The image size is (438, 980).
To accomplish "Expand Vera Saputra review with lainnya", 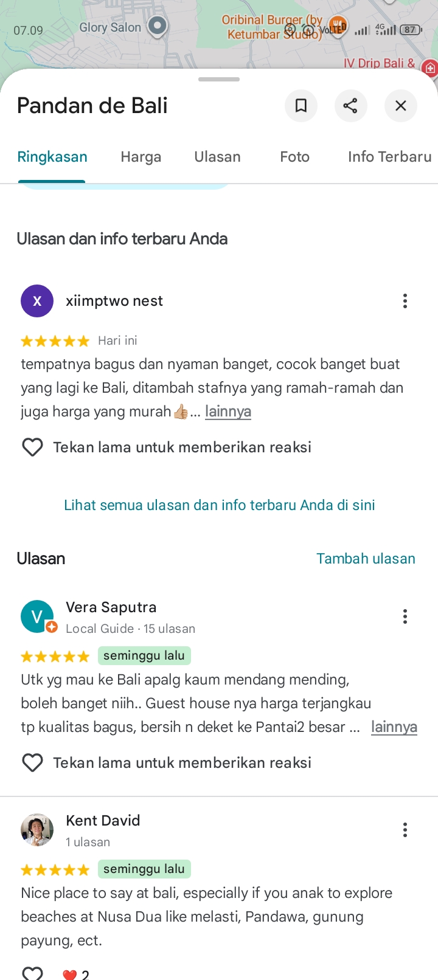I will click(394, 727).
